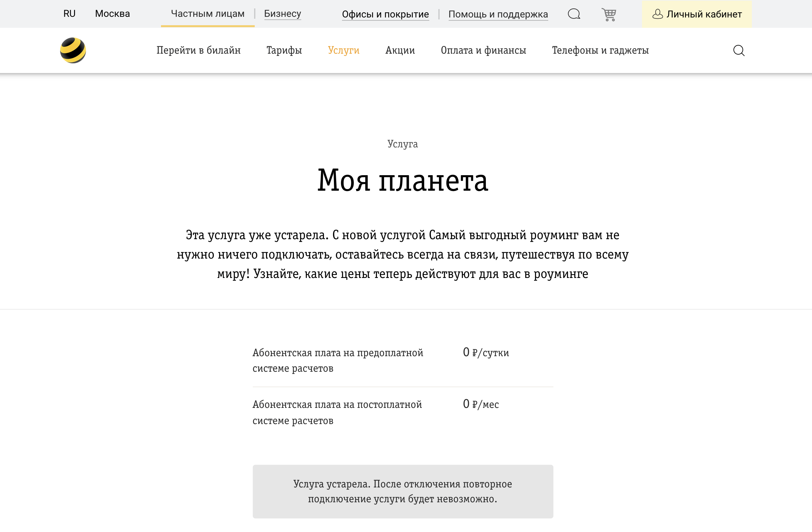Click the account icon in Личный кабинет

click(x=658, y=14)
